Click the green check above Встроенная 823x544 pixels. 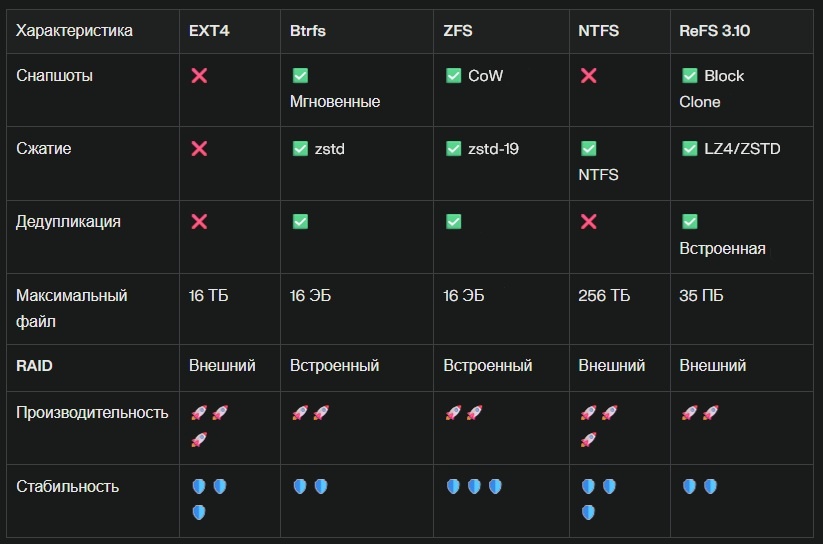[x=690, y=222]
